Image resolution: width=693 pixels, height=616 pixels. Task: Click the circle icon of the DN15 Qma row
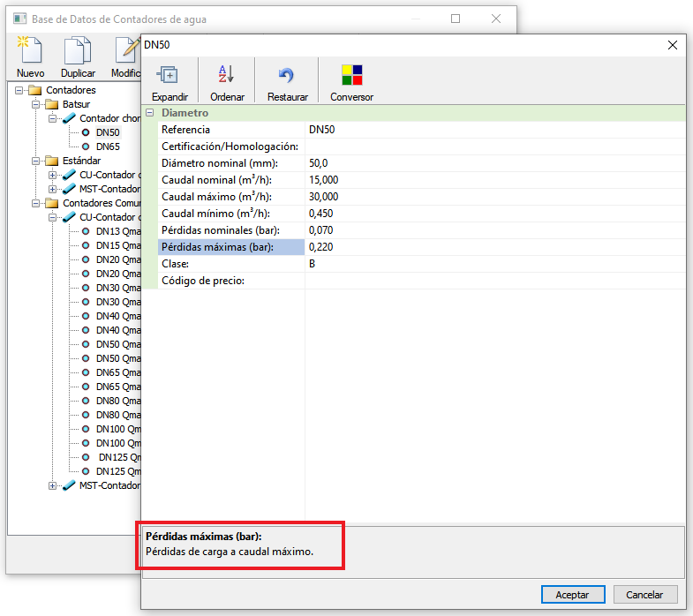[86, 245]
